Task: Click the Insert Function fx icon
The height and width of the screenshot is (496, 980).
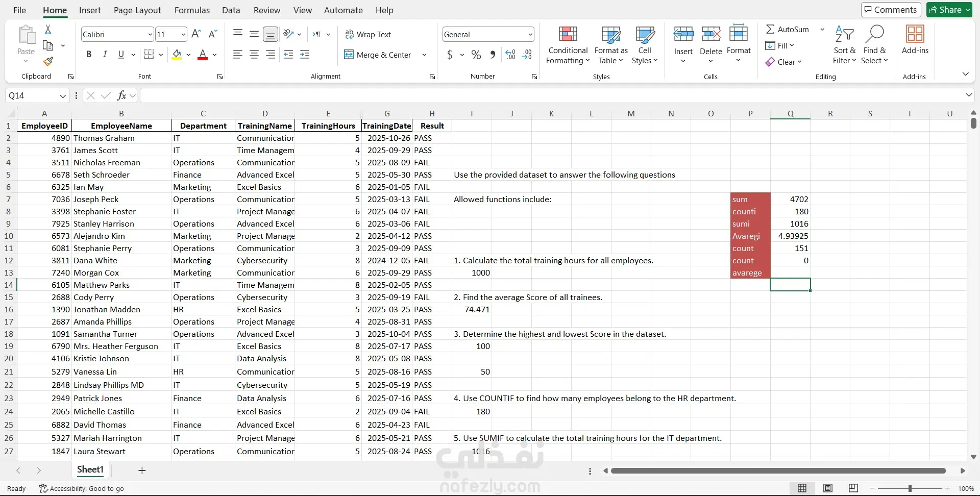Action: click(x=121, y=95)
